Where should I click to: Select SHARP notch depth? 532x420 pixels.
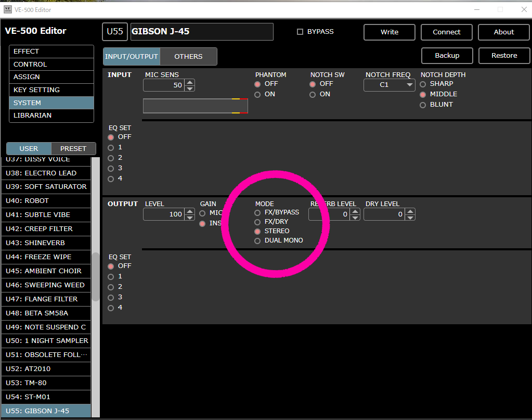(423, 84)
